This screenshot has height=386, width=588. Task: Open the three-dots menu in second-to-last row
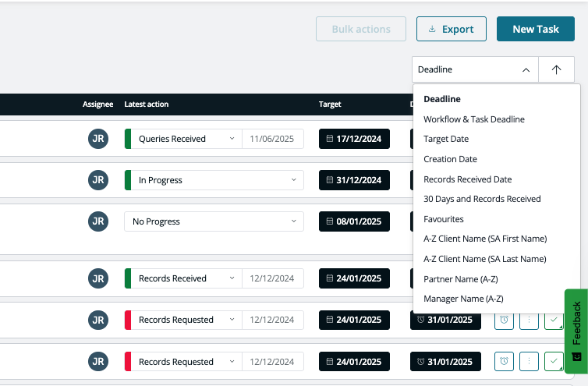tap(529, 320)
